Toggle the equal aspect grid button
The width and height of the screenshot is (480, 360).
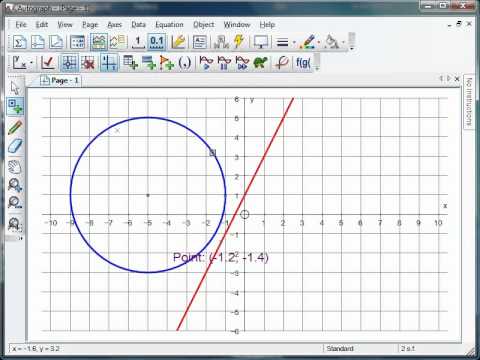point(69,63)
